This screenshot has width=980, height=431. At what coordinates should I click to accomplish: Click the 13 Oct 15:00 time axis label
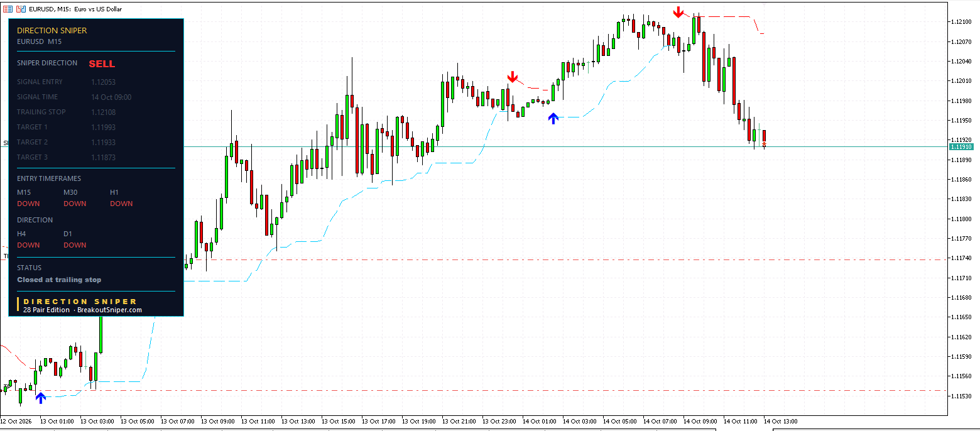pyautogui.click(x=338, y=421)
